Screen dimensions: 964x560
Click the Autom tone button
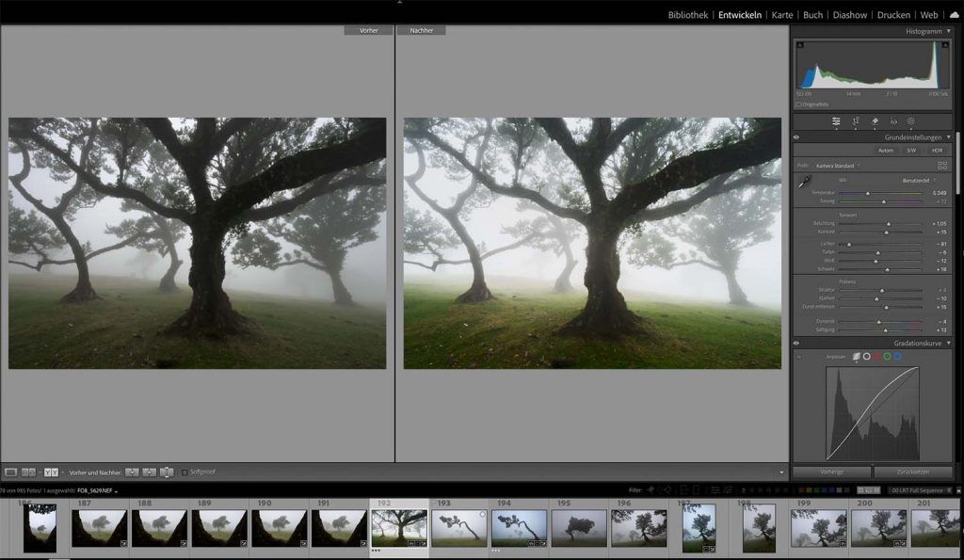885,151
